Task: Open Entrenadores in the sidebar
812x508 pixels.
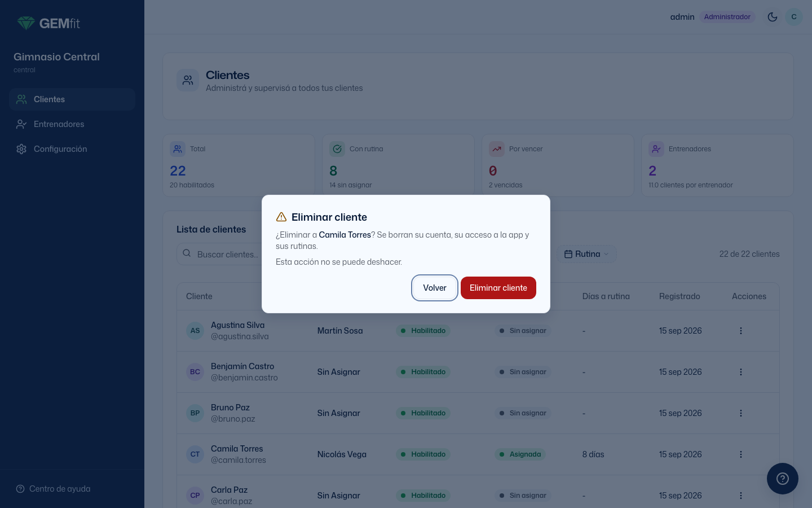Action: 72,124
